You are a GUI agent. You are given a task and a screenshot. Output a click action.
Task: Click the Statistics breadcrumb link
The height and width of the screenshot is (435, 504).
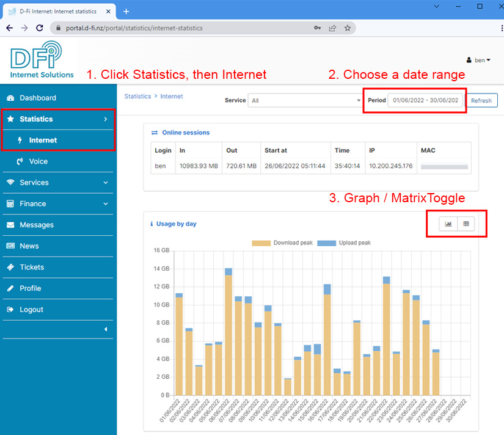point(137,97)
